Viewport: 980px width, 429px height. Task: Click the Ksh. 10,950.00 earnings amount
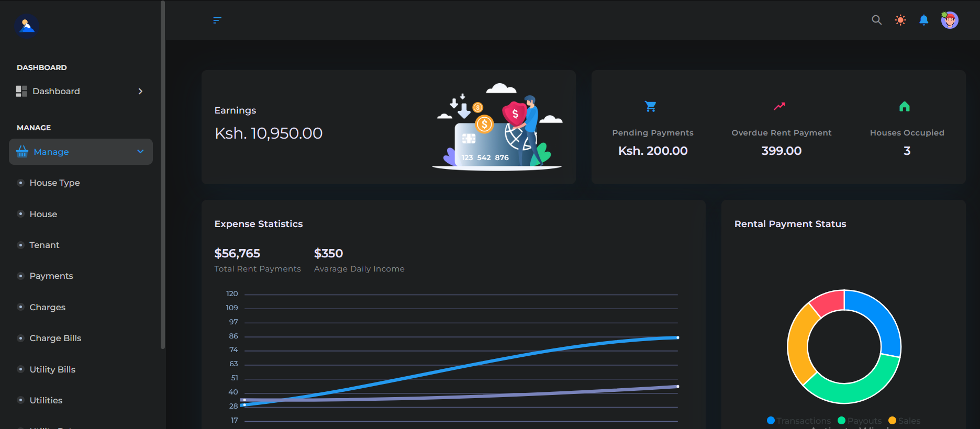[269, 133]
